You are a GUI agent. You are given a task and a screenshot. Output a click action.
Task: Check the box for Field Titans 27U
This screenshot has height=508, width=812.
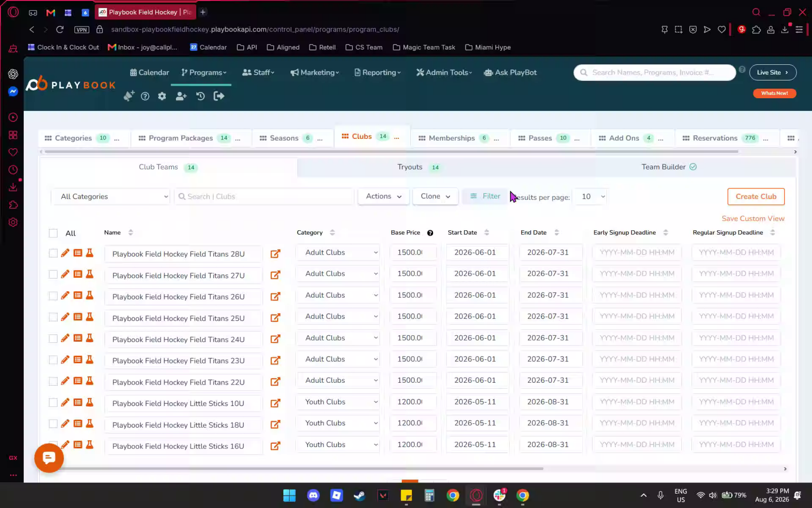coord(53,274)
